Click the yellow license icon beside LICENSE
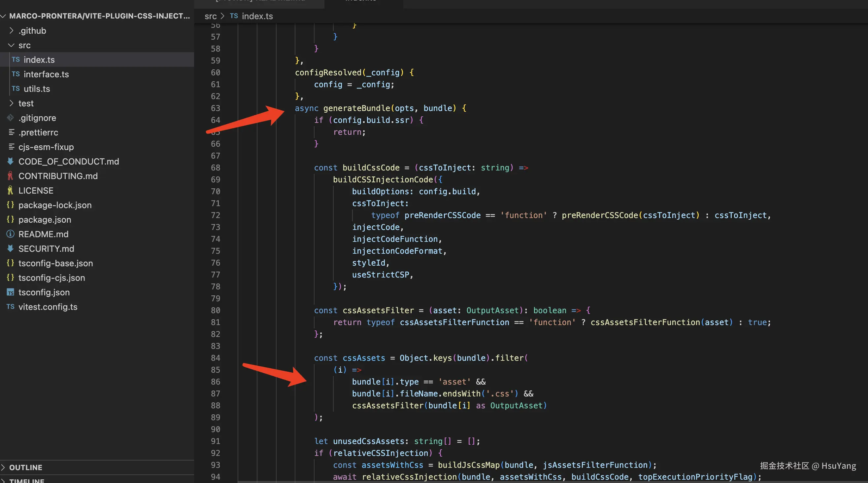The image size is (868, 483). tap(11, 191)
